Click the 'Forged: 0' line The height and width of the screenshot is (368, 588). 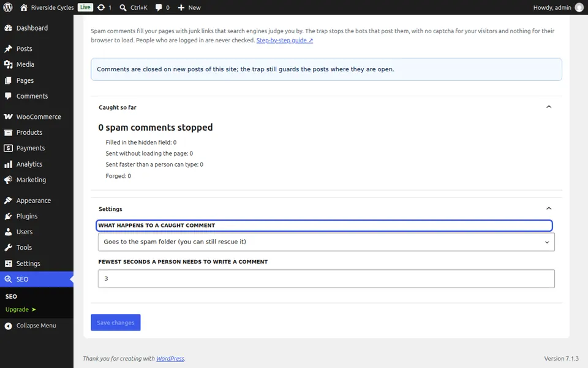pyautogui.click(x=118, y=176)
